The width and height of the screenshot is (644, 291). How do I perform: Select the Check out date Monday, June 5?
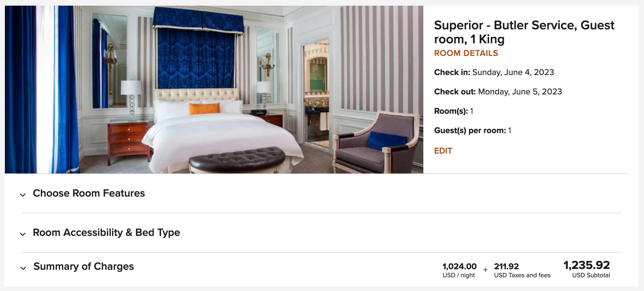tap(520, 92)
